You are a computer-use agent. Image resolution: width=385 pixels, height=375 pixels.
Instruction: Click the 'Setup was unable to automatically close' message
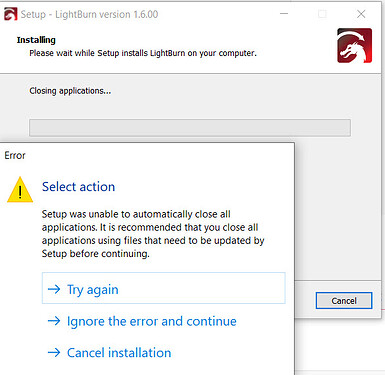coord(153,234)
